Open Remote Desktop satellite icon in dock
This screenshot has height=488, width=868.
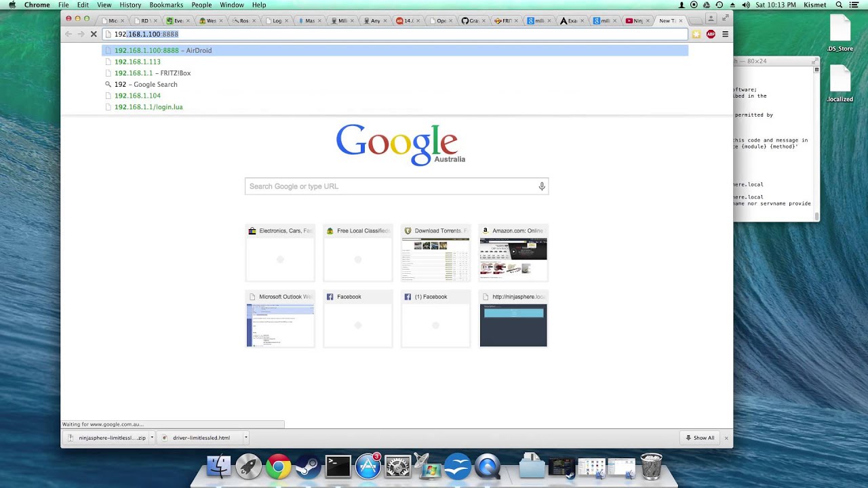click(x=428, y=466)
